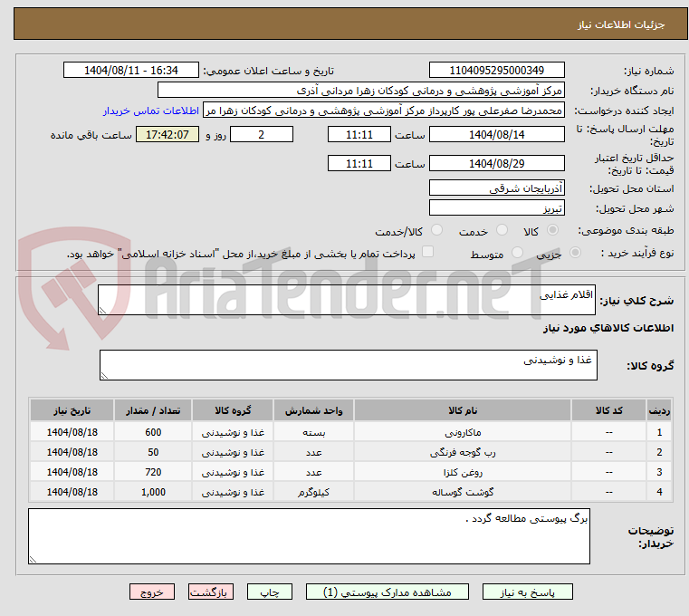Click the 'پاسخ به نیاز' button

click(528, 592)
